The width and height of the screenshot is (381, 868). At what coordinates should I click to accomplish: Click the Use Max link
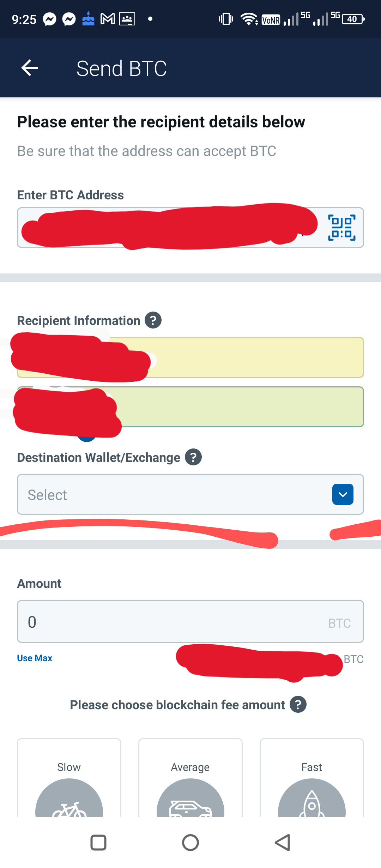[x=35, y=658]
